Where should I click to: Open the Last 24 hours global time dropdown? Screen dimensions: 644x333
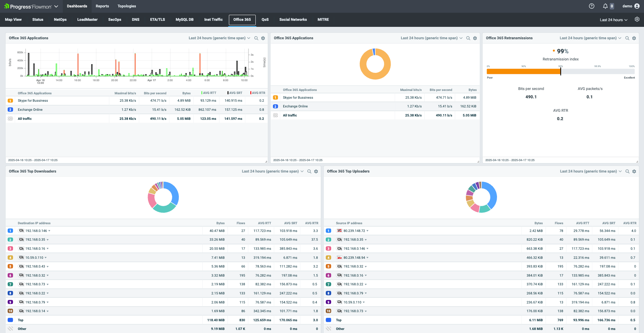(613, 20)
